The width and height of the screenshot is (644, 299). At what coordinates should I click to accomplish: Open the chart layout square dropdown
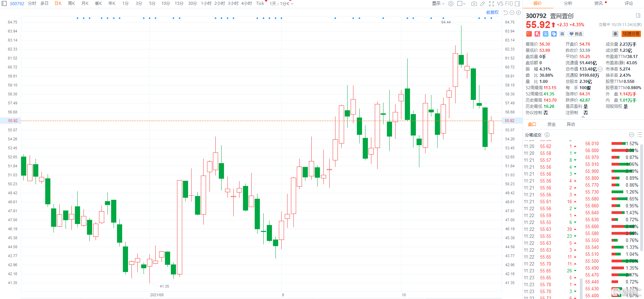point(461,3)
